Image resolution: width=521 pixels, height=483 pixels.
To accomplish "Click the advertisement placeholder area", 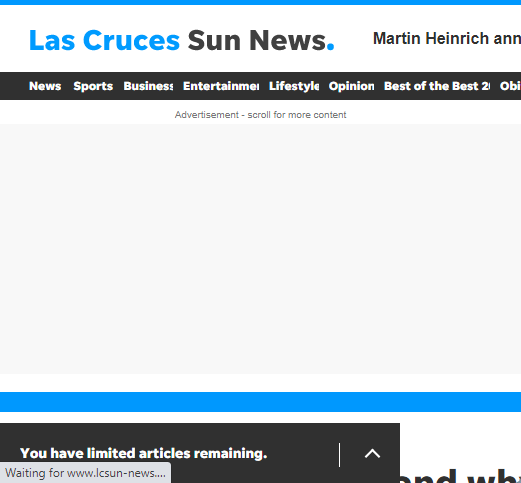I will point(260,249).
